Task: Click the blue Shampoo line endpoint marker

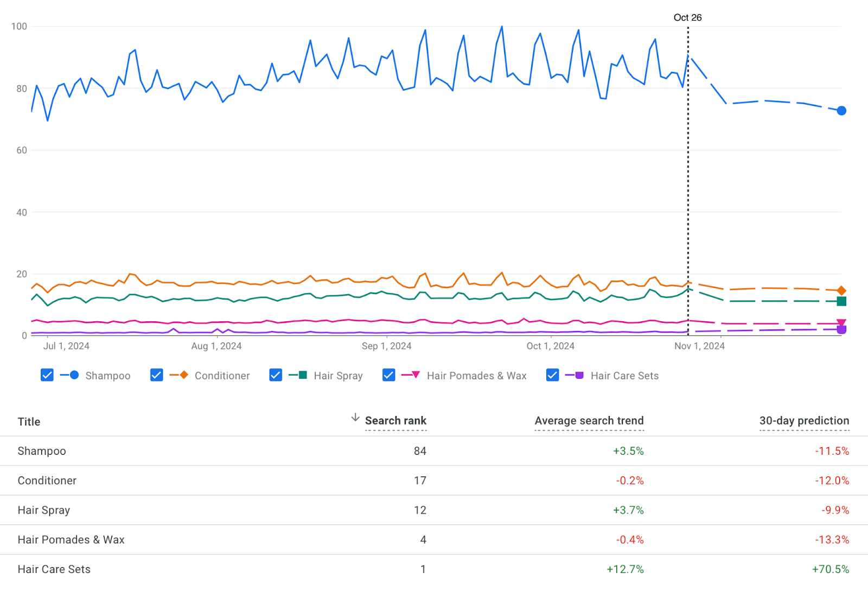Action: (x=841, y=110)
